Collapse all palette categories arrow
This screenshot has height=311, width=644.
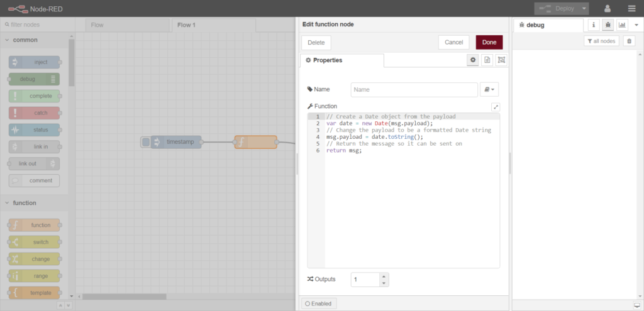pyautogui.click(x=60, y=305)
